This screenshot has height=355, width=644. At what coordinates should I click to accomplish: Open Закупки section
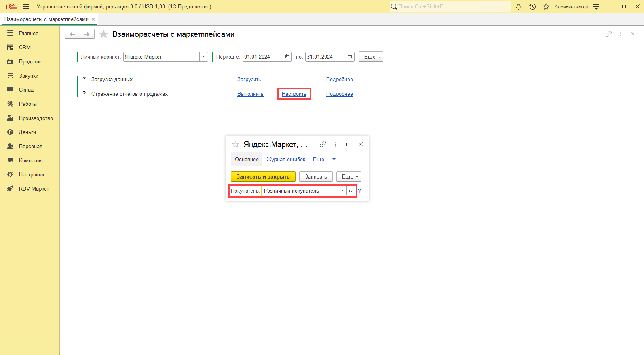[30, 76]
